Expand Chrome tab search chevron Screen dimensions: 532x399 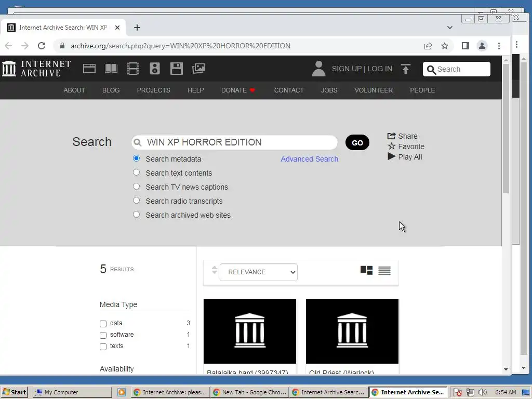pos(449,28)
